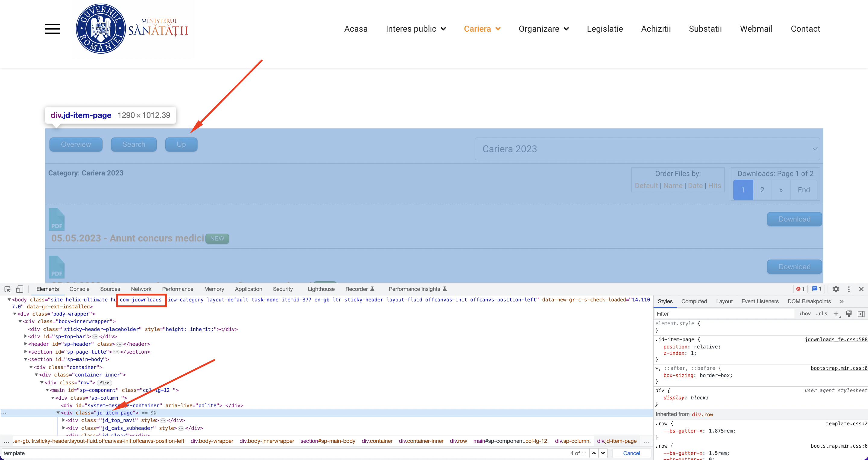Open the Computed styles tab
Viewport: 868px width, 460px height.
pos(694,301)
